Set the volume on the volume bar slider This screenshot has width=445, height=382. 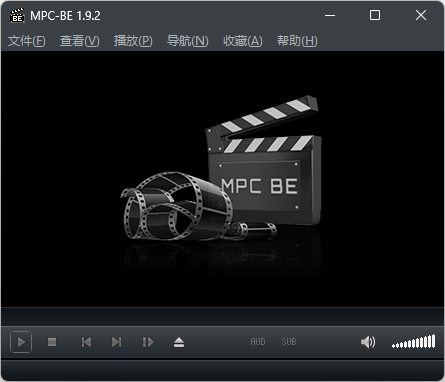point(413,342)
